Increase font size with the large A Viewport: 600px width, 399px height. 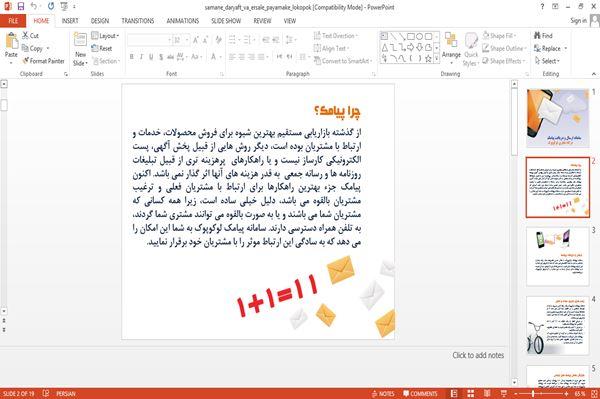(196, 40)
